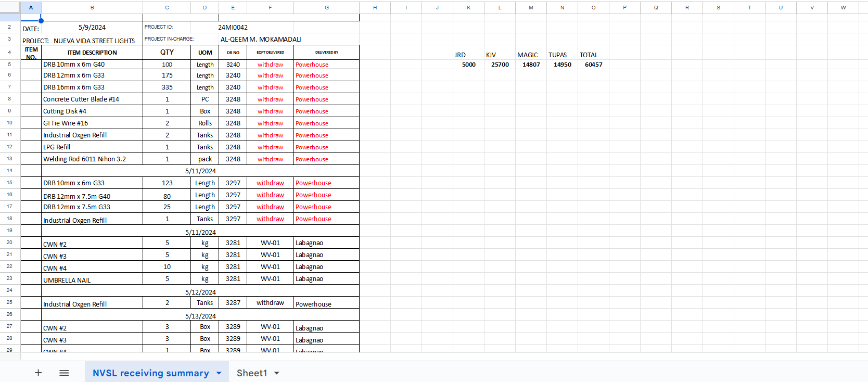Select the UOM header cell
The height and width of the screenshot is (382, 868).
pos(205,53)
